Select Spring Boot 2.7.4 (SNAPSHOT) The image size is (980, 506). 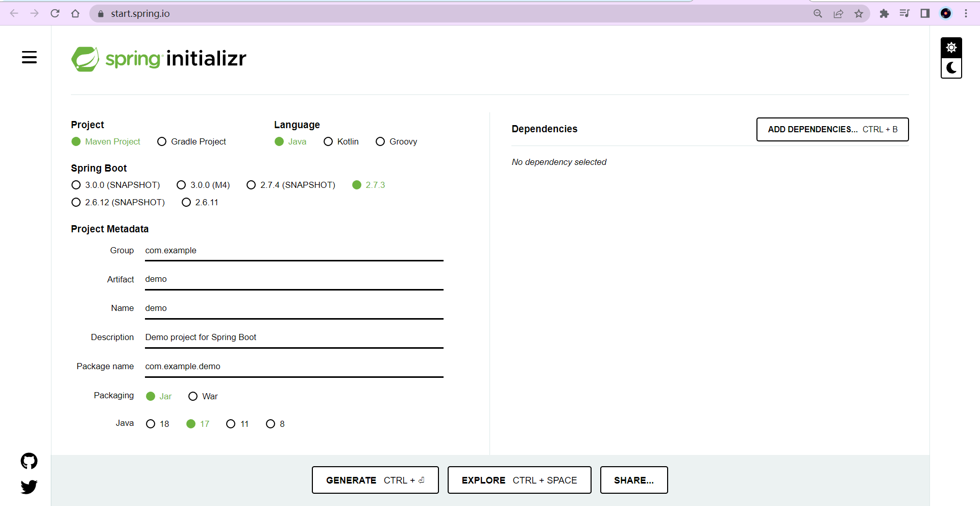coord(290,185)
